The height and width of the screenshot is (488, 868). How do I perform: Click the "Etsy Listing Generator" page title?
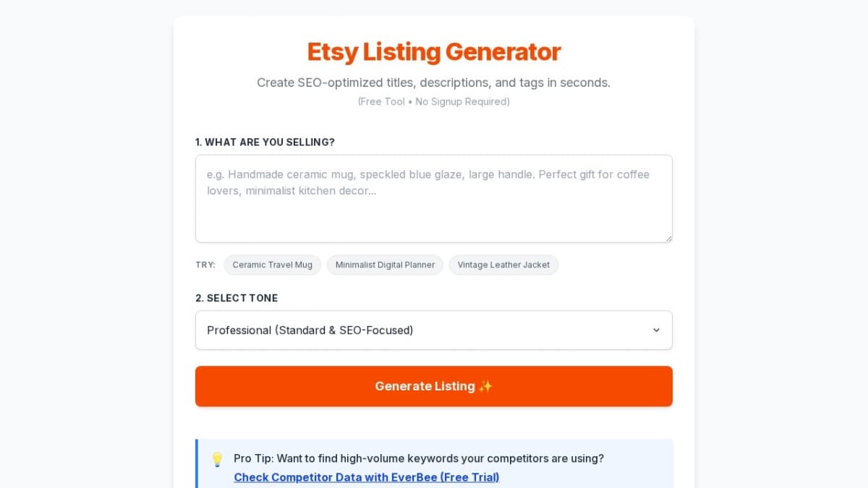tap(434, 51)
